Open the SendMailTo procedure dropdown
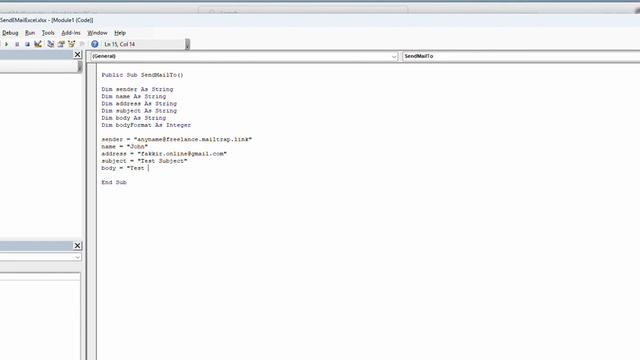640x360 pixels. coord(521,56)
